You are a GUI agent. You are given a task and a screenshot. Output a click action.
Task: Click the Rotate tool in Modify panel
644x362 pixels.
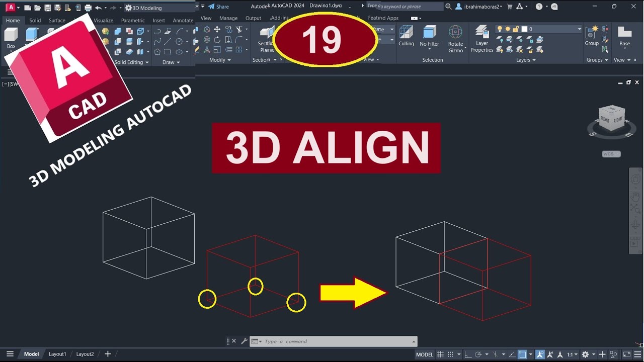[x=217, y=40]
